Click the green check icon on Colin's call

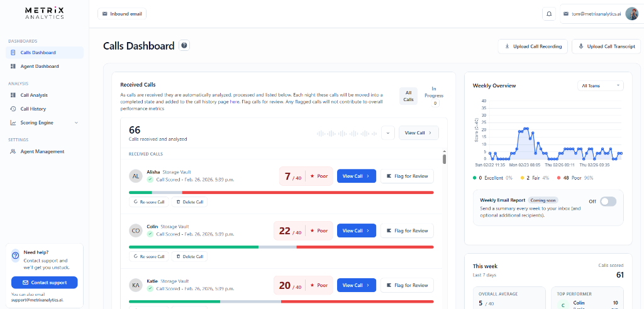150,234
